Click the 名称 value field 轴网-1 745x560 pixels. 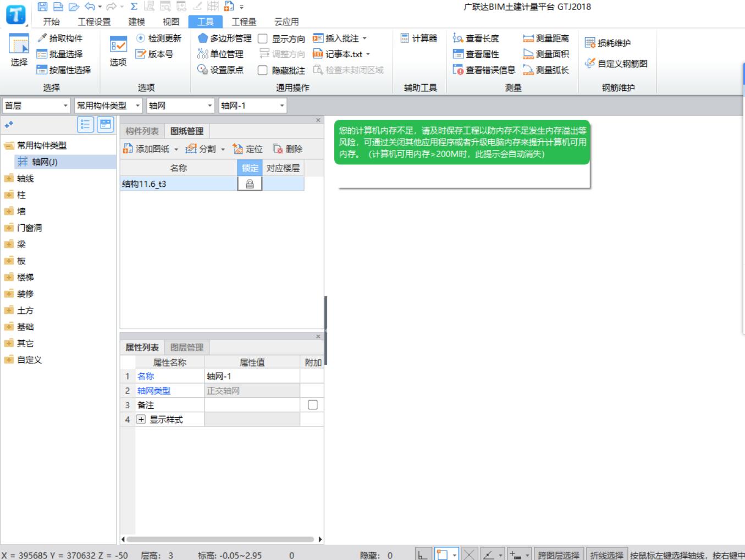coord(252,376)
